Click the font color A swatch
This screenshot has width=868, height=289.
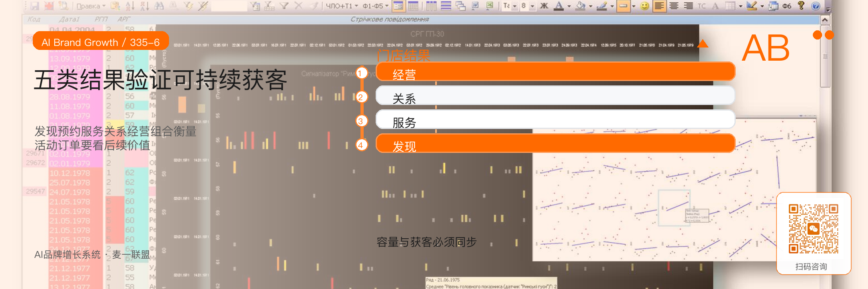point(559,6)
